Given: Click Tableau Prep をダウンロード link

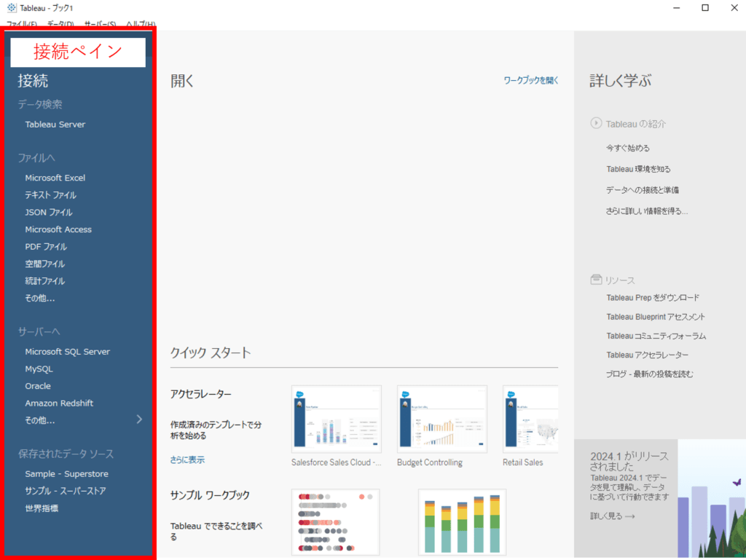Looking at the screenshot, I should coord(653,298).
